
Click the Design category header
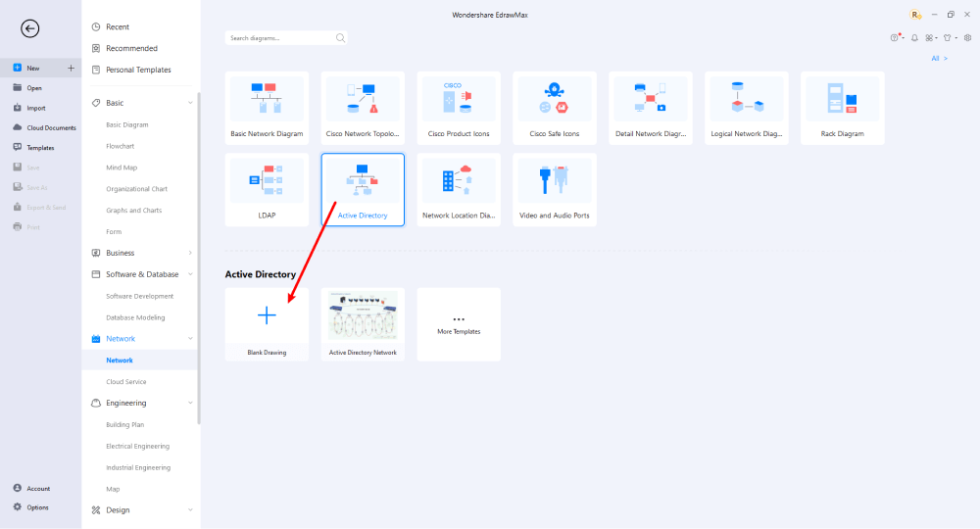(x=118, y=510)
